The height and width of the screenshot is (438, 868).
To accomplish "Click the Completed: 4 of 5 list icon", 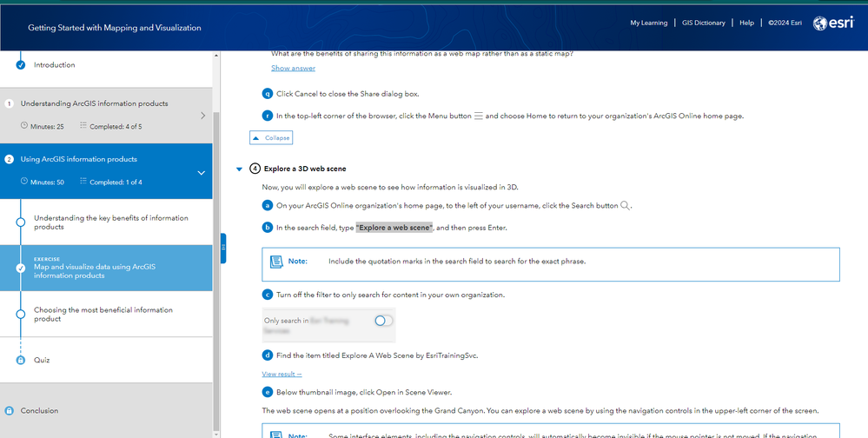I will (x=83, y=126).
